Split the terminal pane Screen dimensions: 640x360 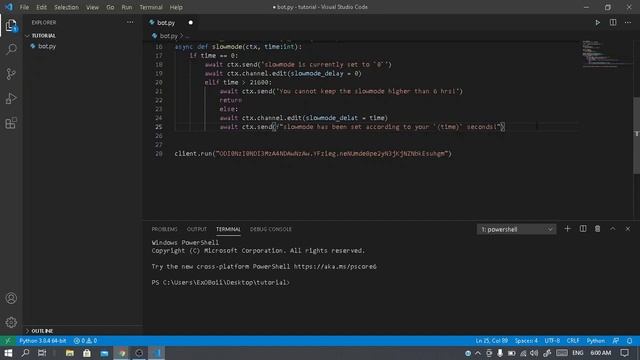coord(583,229)
